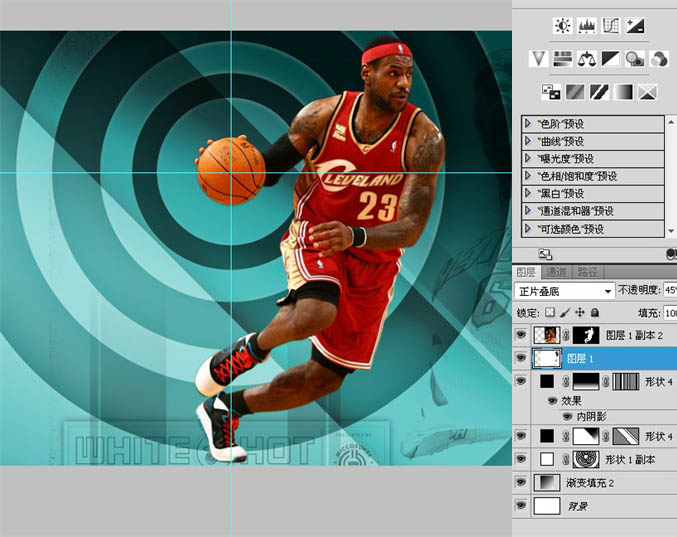
Task: Click lock position move icon
Action: [x=580, y=312]
